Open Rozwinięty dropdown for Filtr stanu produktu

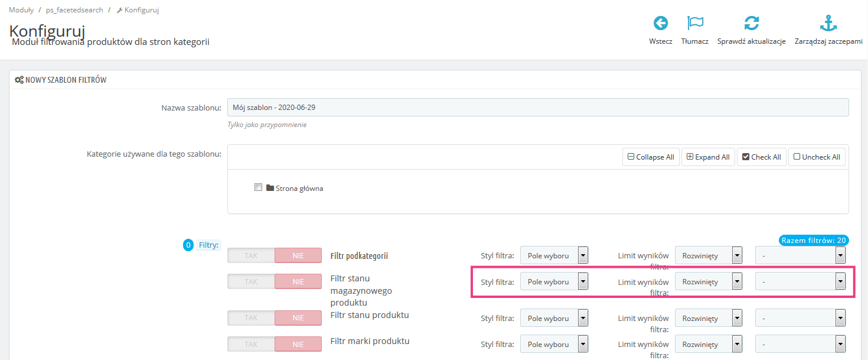point(709,318)
